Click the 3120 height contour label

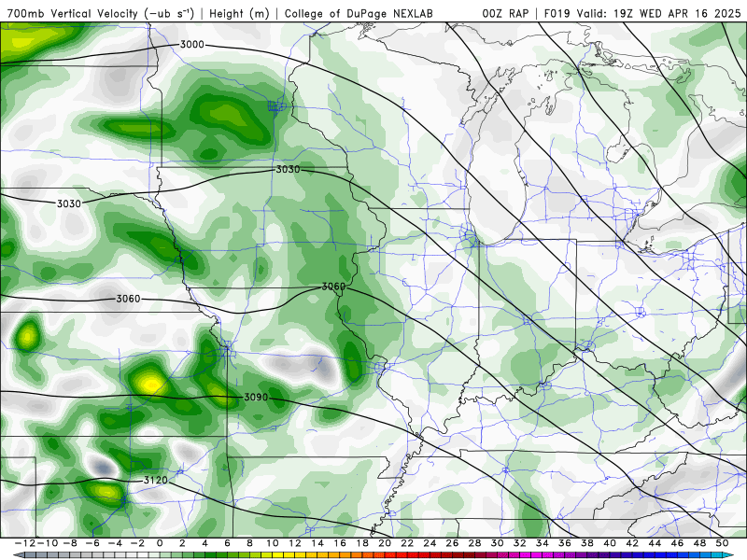[156, 480]
